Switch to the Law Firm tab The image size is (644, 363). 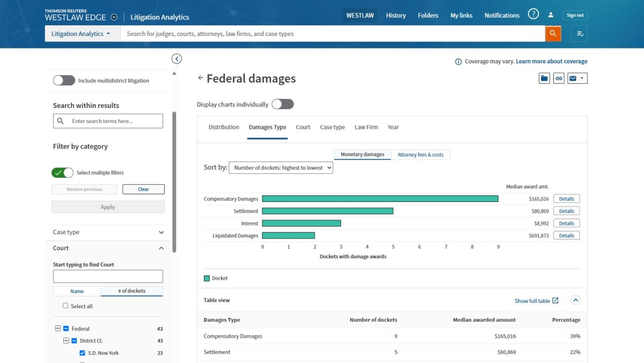coord(366,127)
